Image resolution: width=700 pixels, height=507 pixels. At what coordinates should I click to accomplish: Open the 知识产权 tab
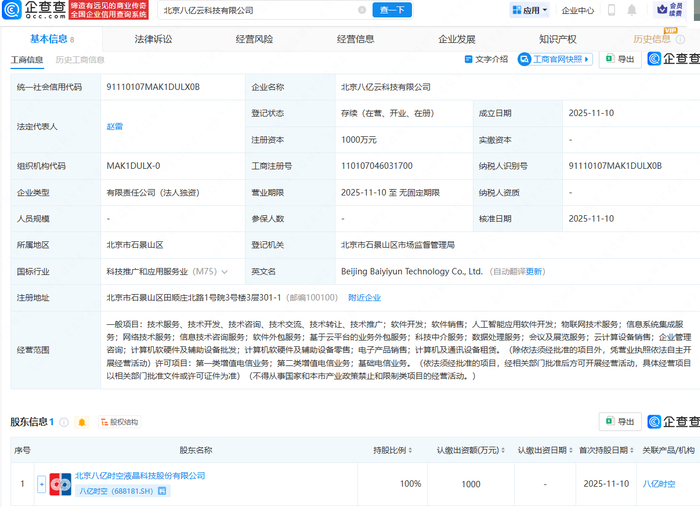[x=557, y=39]
